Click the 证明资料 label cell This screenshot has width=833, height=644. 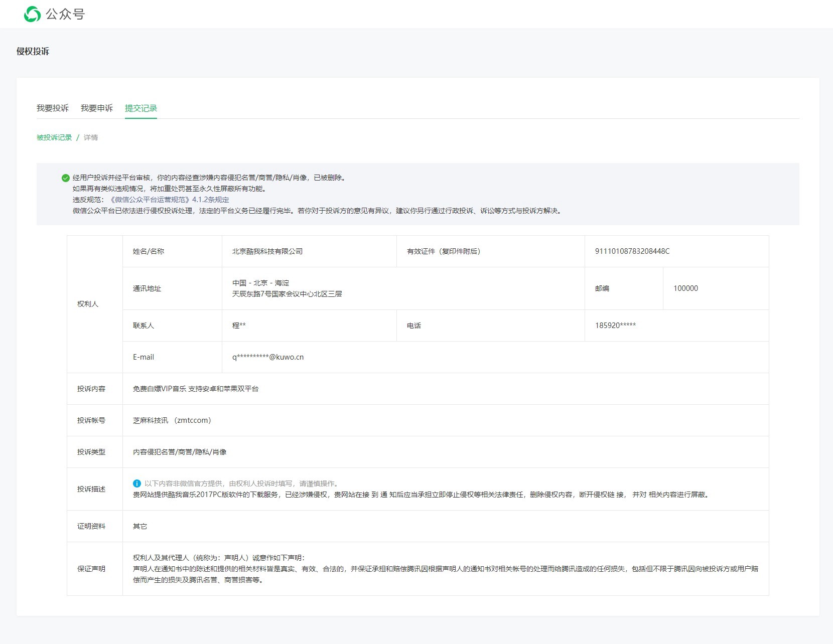tap(95, 526)
